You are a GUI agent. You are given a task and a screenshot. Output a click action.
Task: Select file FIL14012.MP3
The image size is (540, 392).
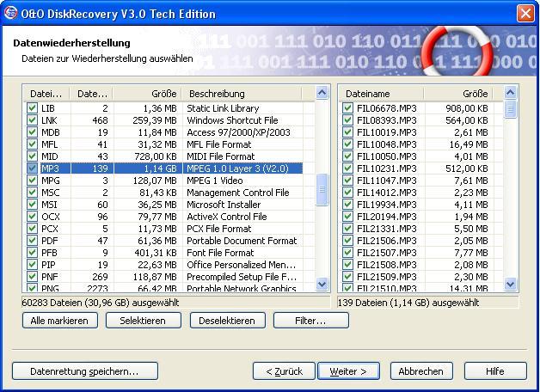tap(387, 193)
